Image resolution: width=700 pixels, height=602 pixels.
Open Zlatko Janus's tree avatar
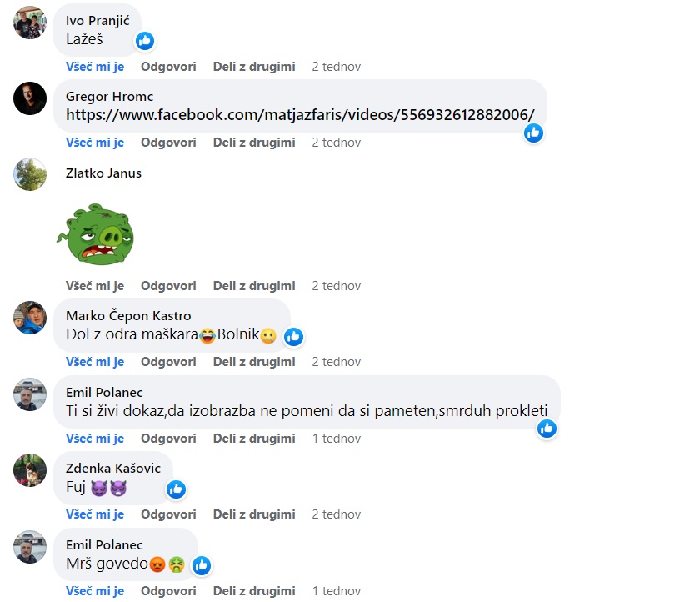30,174
